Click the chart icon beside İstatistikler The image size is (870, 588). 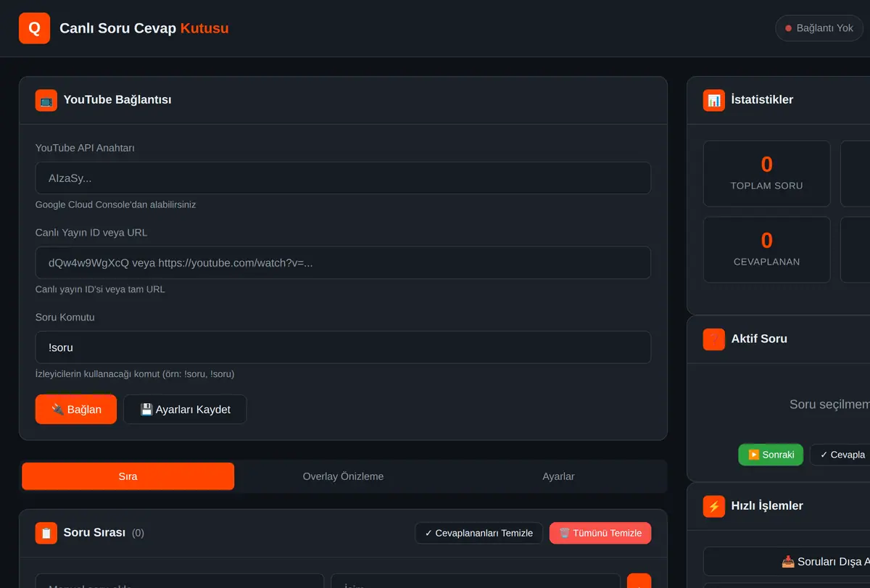[714, 100]
